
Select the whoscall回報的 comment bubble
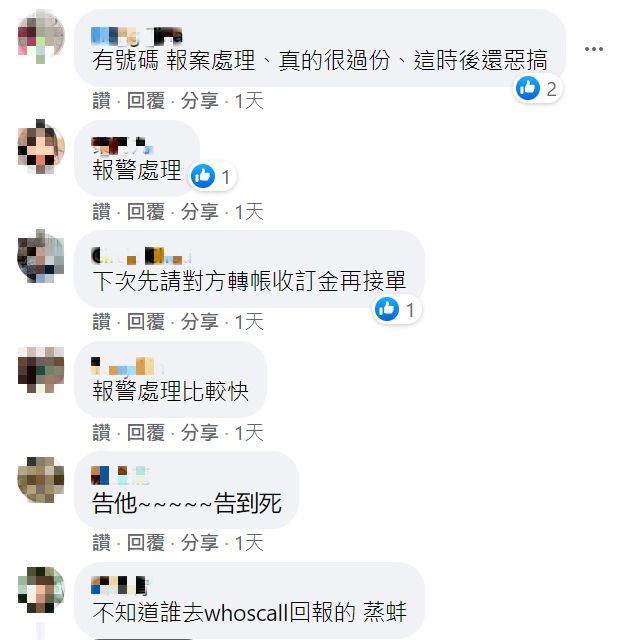point(249,600)
